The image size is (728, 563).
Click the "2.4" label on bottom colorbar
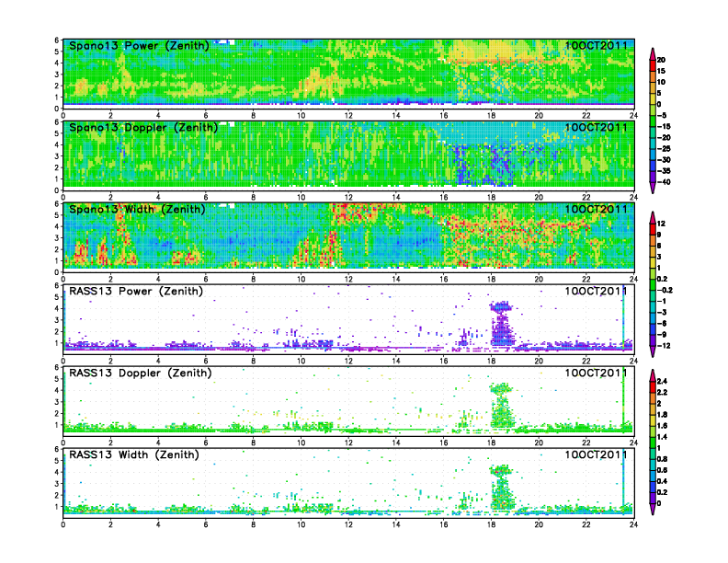662,381
